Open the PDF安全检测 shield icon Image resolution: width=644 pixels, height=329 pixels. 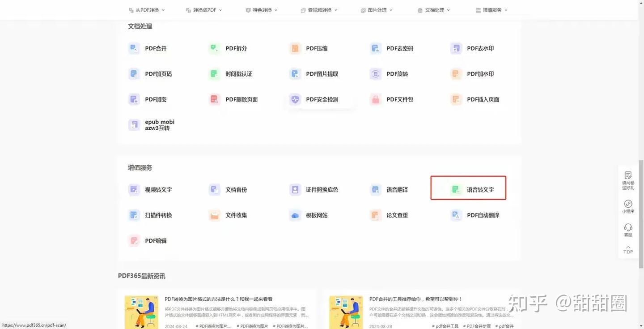pos(295,99)
